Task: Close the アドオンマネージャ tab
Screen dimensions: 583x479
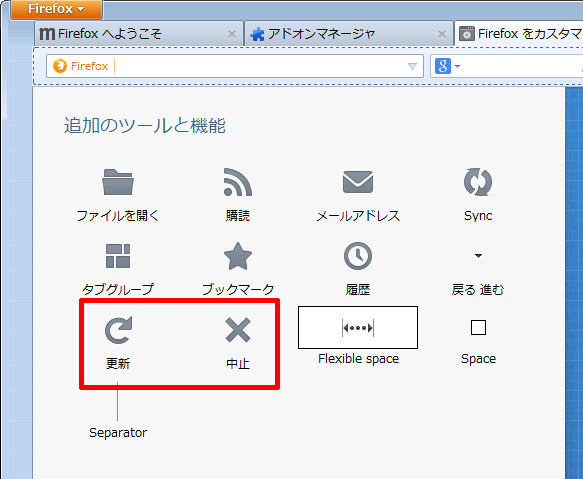Action: [442, 34]
